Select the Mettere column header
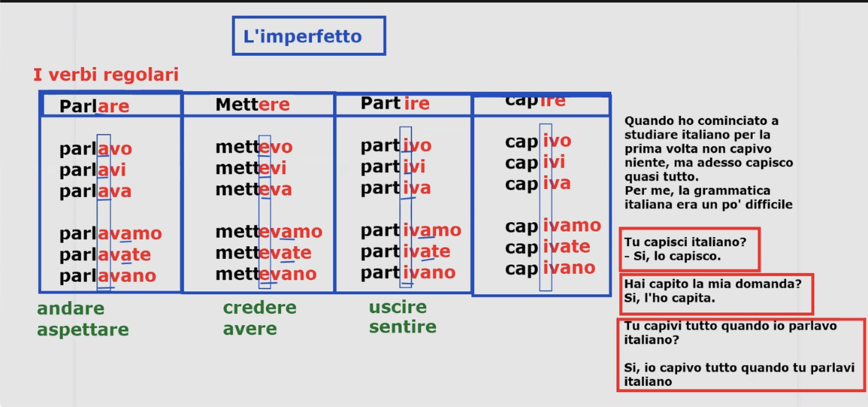Viewport: 868px width, 407px height. [253, 104]
